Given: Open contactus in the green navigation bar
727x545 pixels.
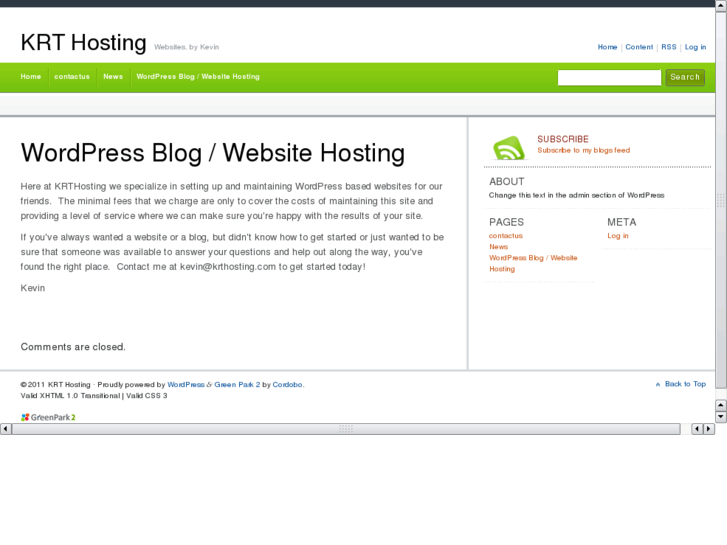Looking at the screenshot, I should coord(72,77).
